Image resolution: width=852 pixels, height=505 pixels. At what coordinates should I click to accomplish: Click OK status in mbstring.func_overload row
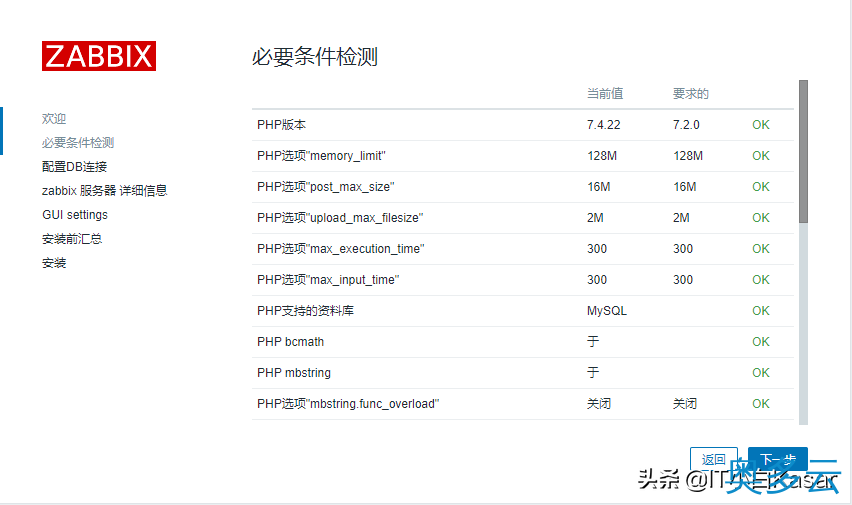click(761, 403)
